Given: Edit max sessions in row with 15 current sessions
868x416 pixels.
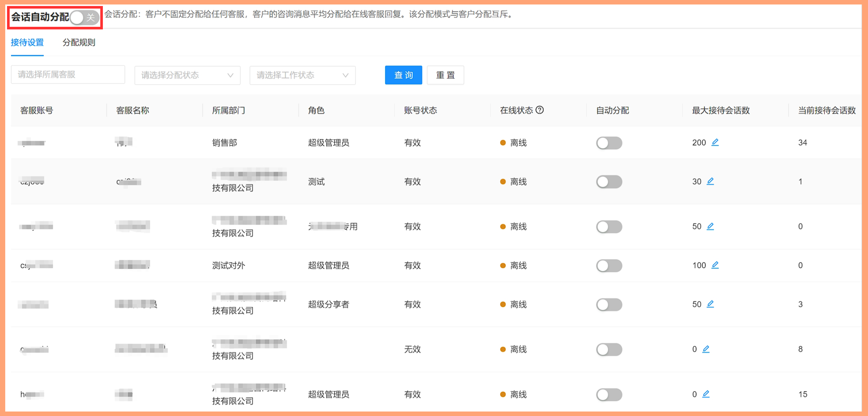Looking at the screenshot, I should pyautogui.click(x=706, y=394).
